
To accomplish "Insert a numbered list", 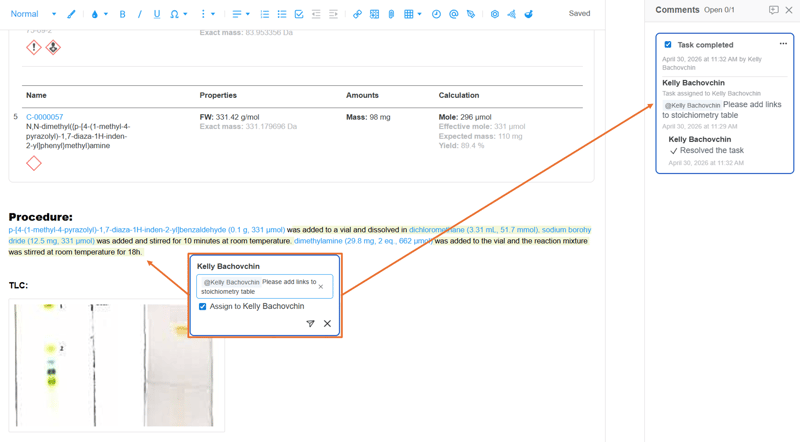I will click(x=265, y=14).
